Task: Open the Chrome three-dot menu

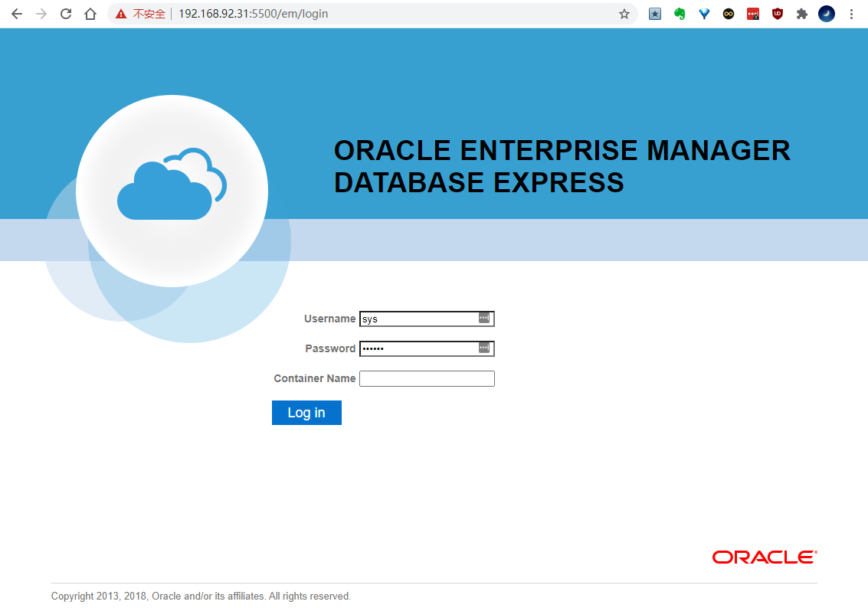Action: (x=851, y=14)
